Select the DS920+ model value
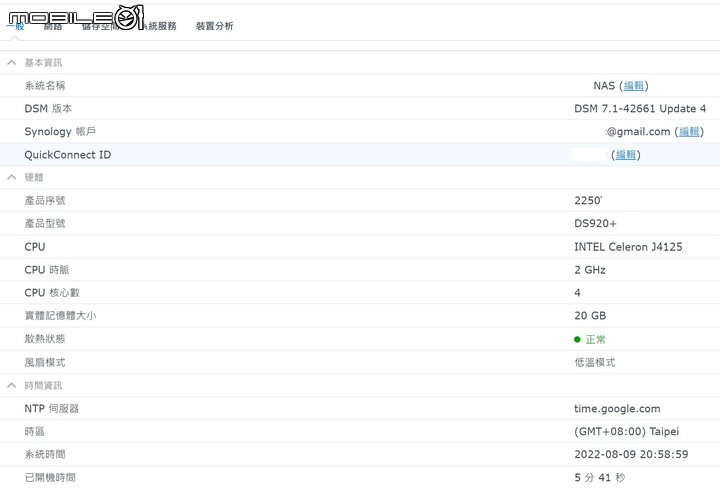The image size is (720, 488). (x=595, y=224)
